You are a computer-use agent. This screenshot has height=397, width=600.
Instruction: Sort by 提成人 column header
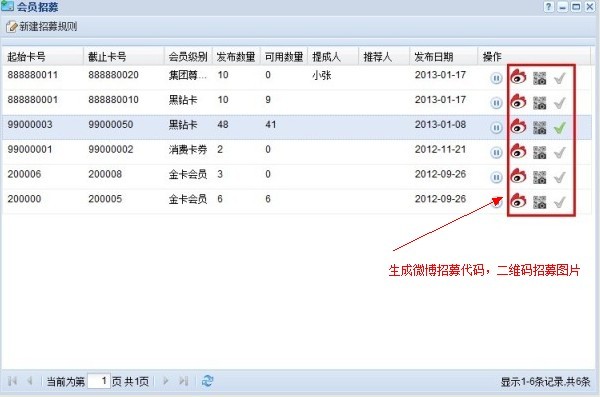coord(333,57)
